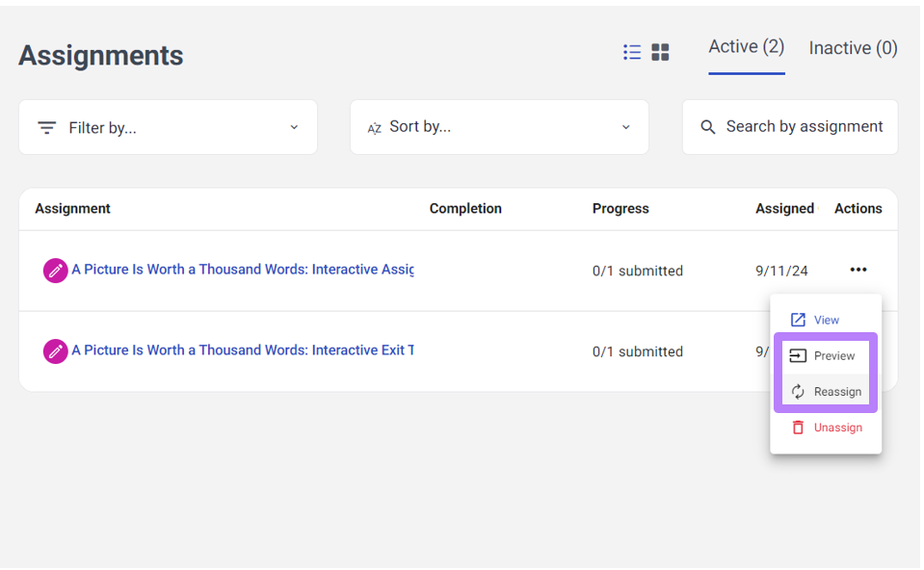This screenshot has width=924, height=570.
Task: Open the Interactive Exit Ticket link
Action: [x=242, y=350]
